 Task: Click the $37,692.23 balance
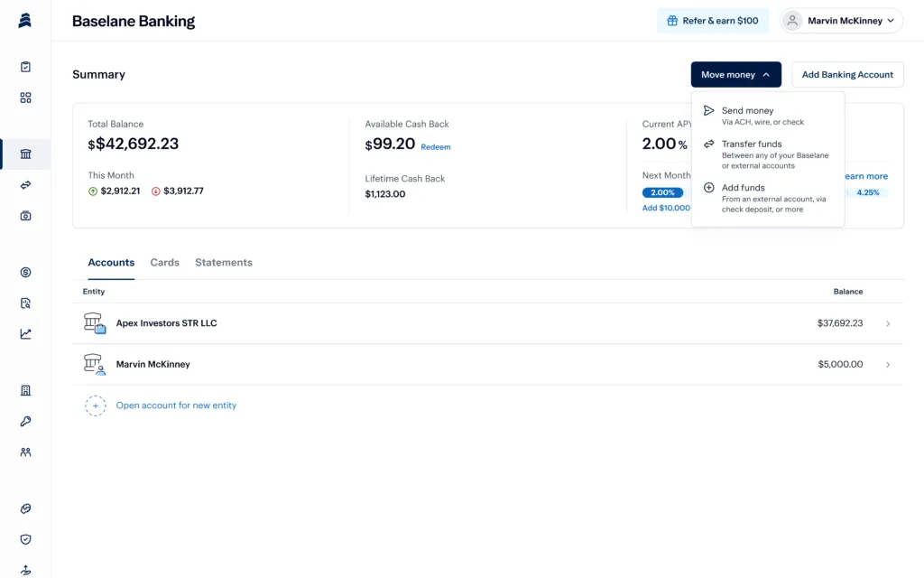point(840,323)
